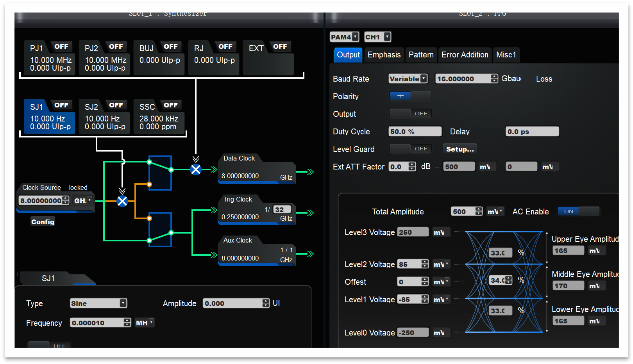
Task: Disable the AC Enable switch
Action: click(x=578, y=211)
